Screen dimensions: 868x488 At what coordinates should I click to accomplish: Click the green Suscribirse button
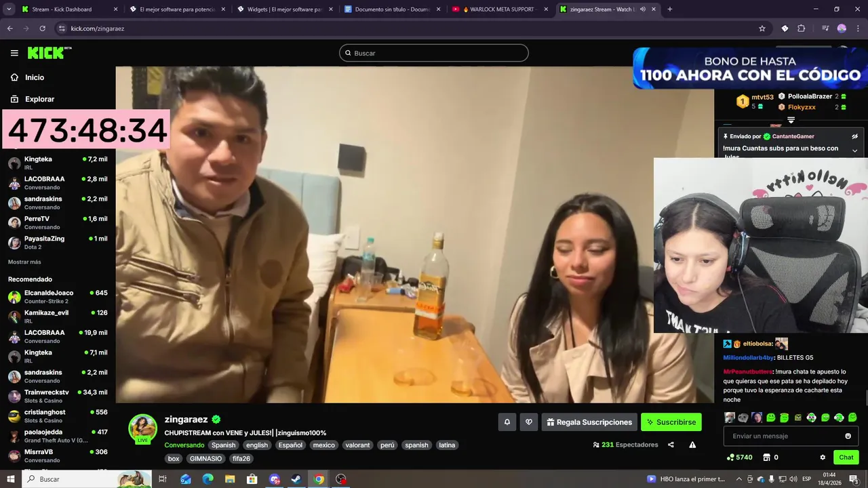click(671, 422)
